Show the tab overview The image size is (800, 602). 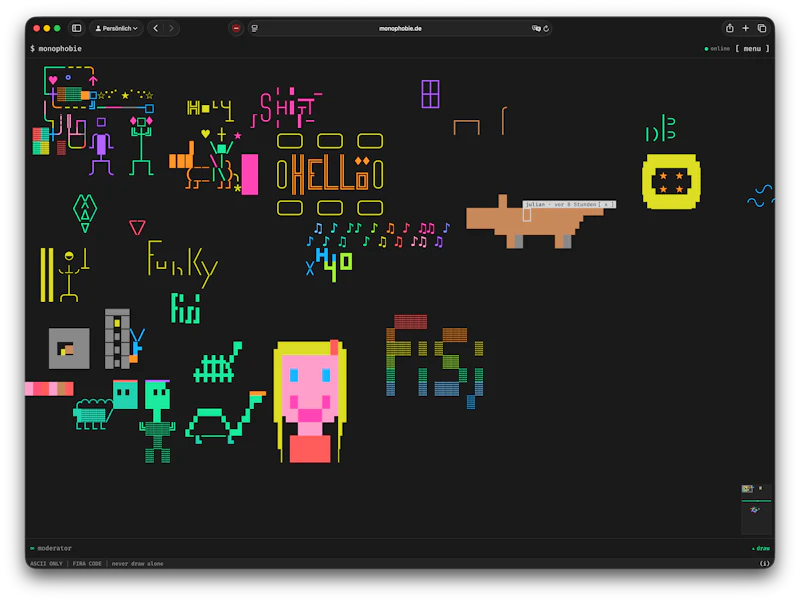coord(762,29)
